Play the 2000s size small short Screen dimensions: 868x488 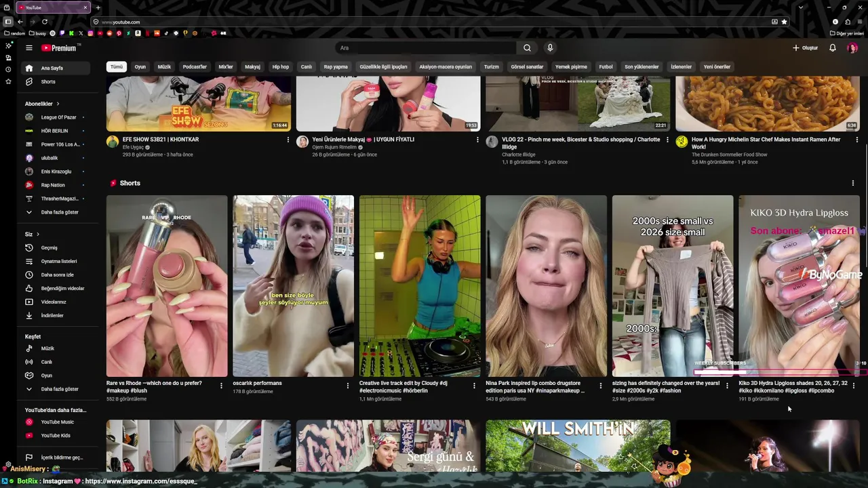(x=673, y=286)
